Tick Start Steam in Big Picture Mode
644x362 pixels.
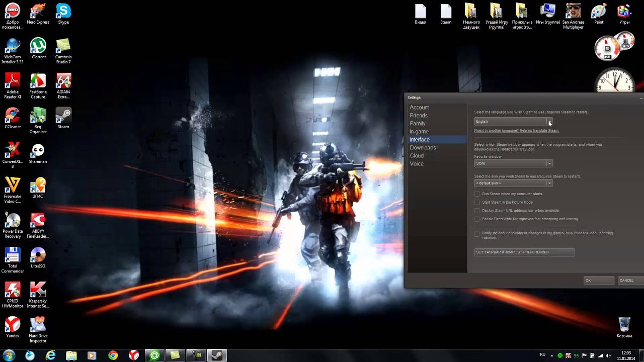click(477, 202)
